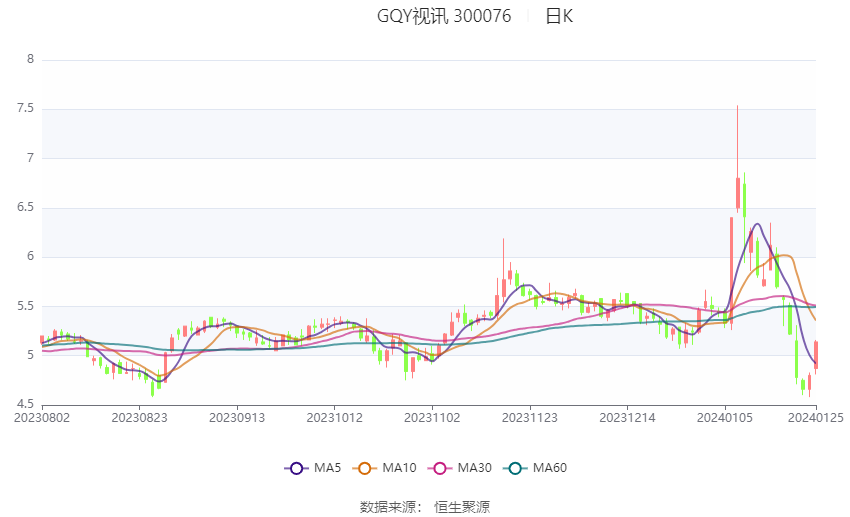This screenshot has width=850, height=517.
Task: Click the y-axis label 5.5
Action: [25, 306]
